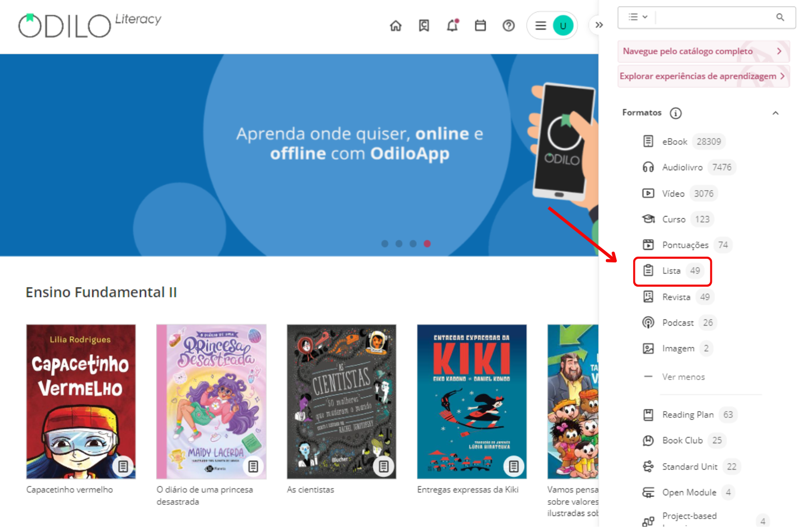Screen dimensions: 812x527
Task: Click the Vídeo play icon
Action: point(648,193)
